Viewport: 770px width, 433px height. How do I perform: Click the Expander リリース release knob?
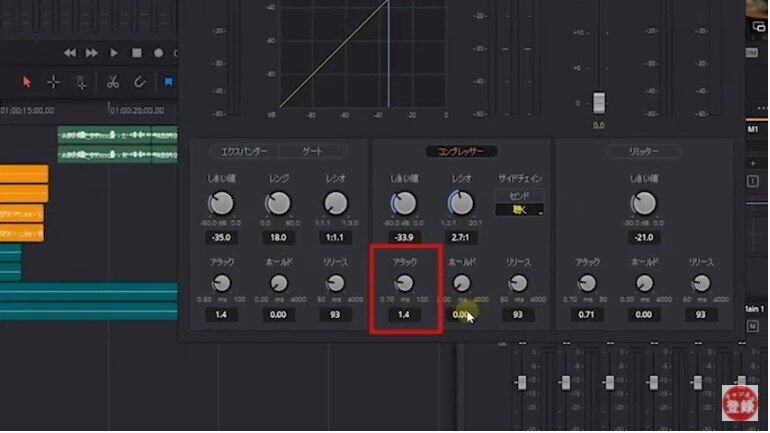(x=335, y=283)
